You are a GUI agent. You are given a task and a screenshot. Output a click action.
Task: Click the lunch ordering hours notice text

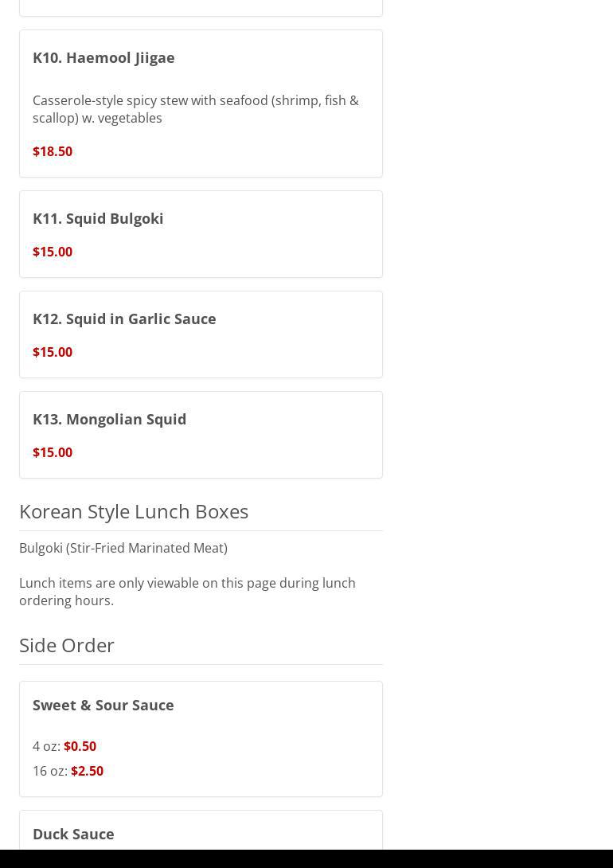[187, 592]
